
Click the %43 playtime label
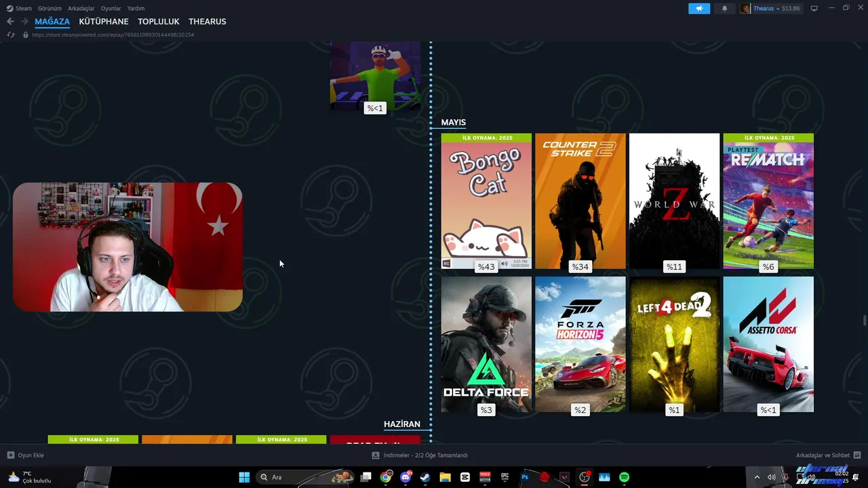[486, 267]
